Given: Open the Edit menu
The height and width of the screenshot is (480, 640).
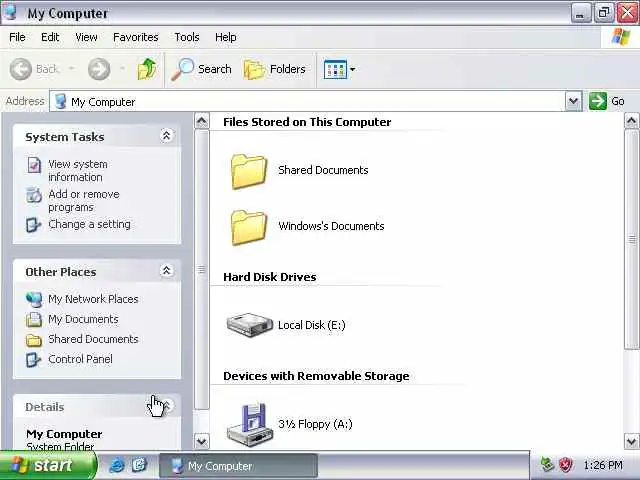Looking at the screenshot, I should coord(50,37).
